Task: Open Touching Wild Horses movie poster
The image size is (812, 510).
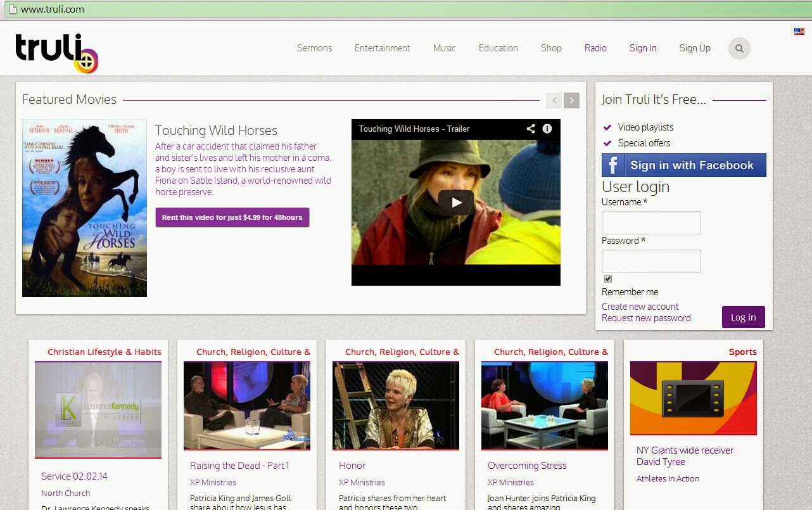Action: tap(84, 208)
